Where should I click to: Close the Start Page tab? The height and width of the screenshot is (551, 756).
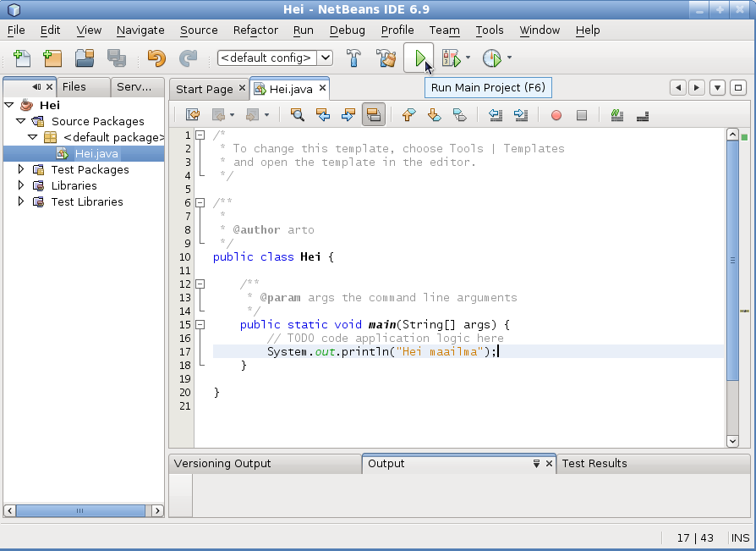pyautogui.click(x=242, y=88)
